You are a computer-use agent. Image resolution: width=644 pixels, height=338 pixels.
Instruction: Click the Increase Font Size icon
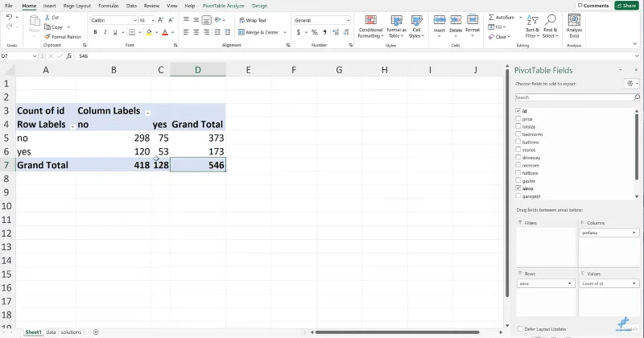tap(160, 20)
